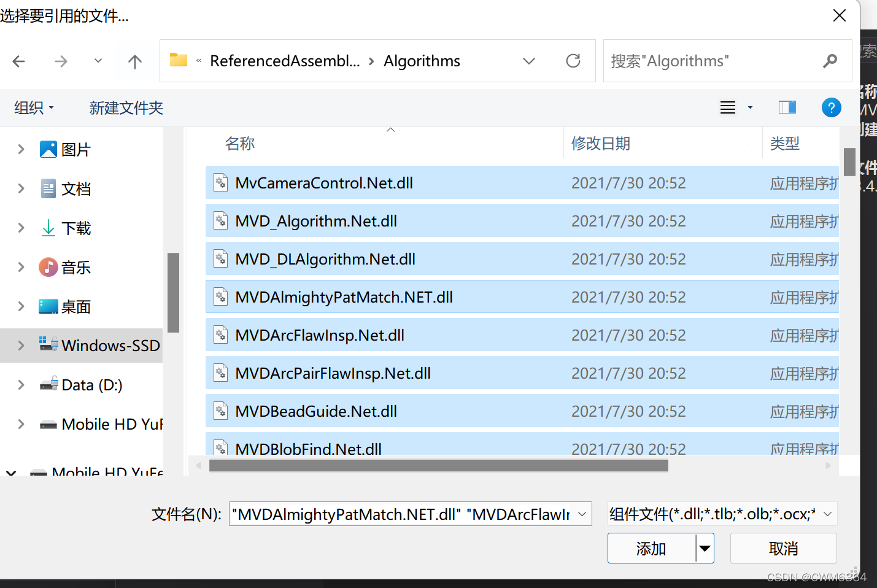
Task: Click the sidebar vertical scrollbar
Action: [173, 292]
